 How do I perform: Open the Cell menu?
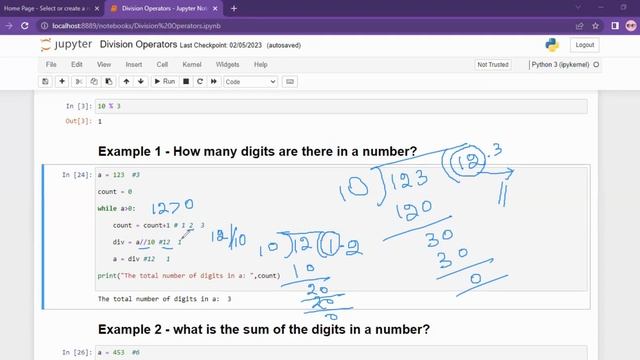point(162,64)
